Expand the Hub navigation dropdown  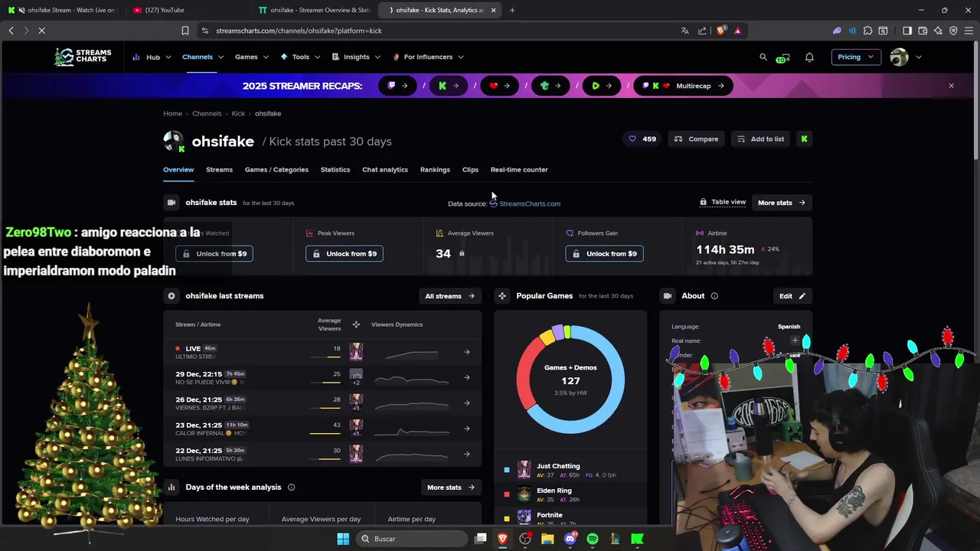(x=152, y=57)
